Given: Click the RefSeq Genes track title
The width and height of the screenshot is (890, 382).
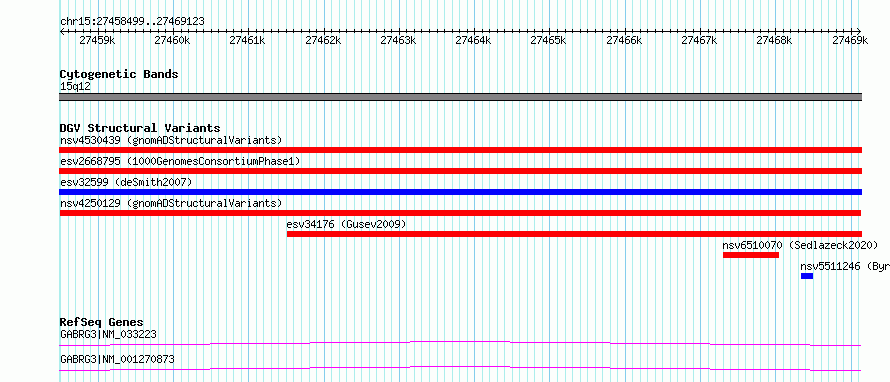Looking at the screenshot, I should (x=102, y=322).
